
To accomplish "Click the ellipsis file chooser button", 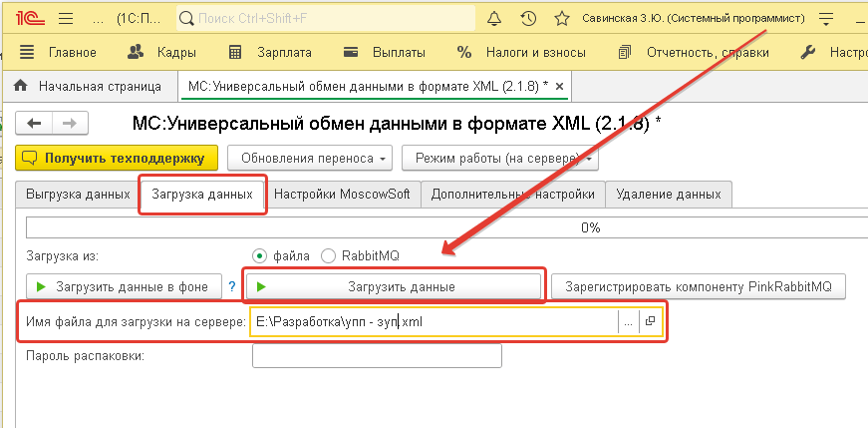I will point(627,321).
